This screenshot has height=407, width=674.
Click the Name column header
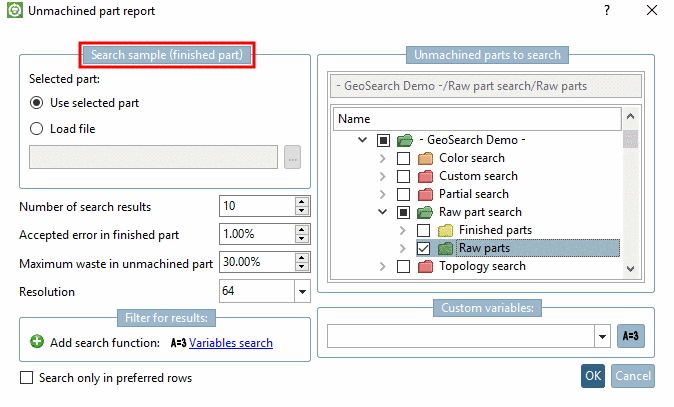point(477,119)
